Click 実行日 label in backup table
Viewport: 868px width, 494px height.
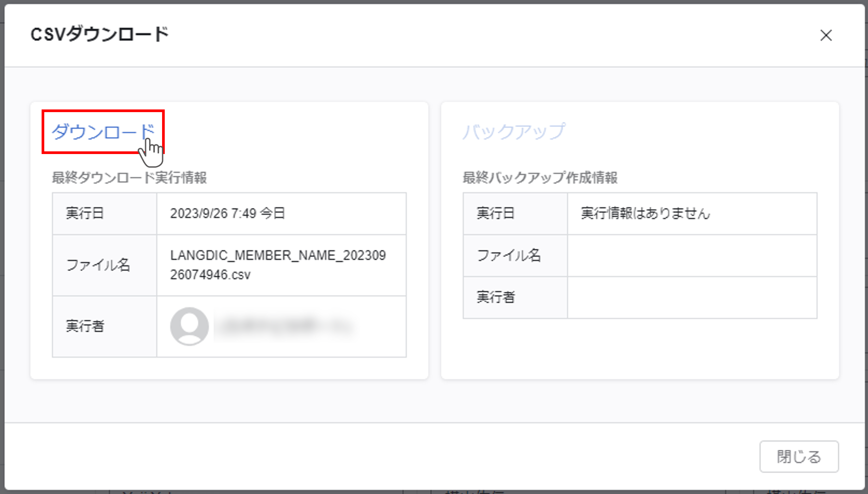click(x=496, y=214)
